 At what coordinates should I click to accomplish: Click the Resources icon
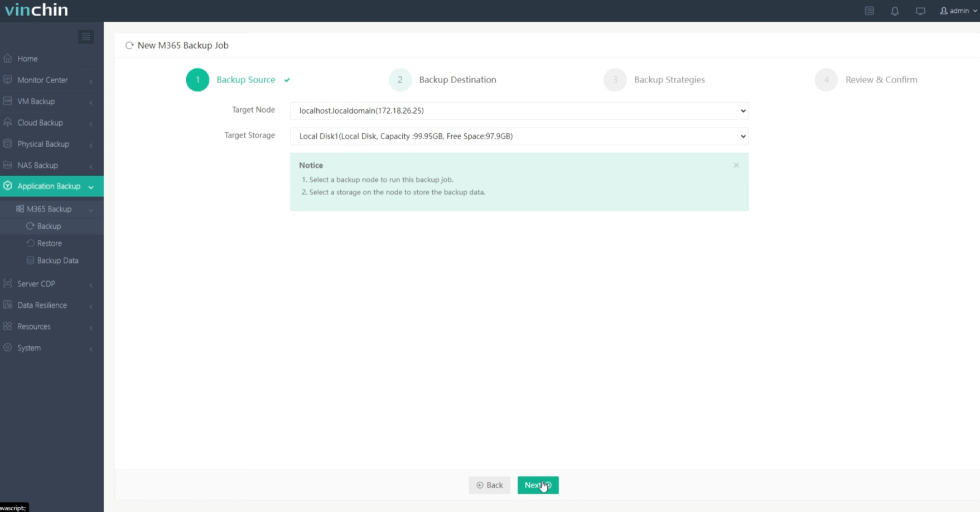(x=8, y=326)
